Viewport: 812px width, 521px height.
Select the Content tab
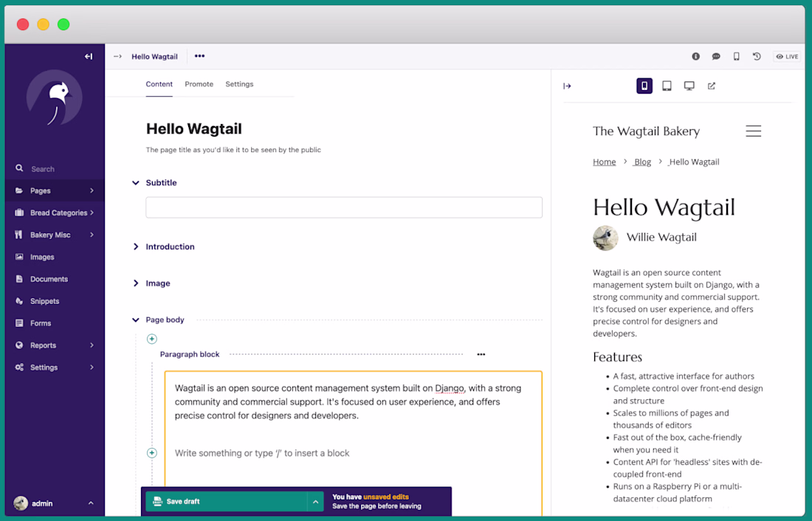pyautogui.click(x=159, y=84)
